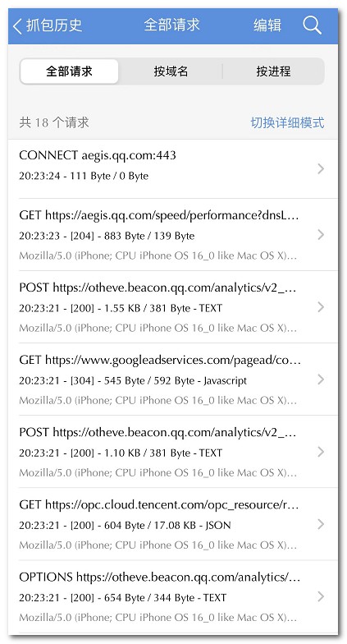Expand chevron of CONNECT aegis.qq.com request
The image size is (347, 644).
322,169
